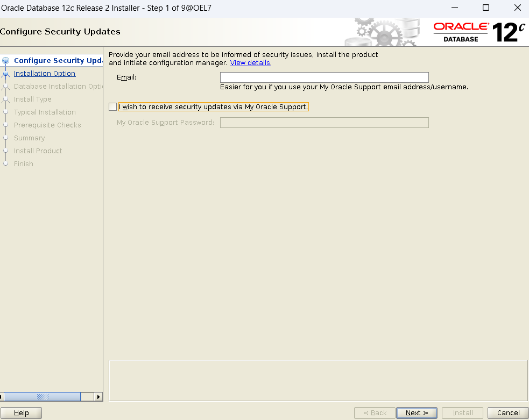Minimize the installer window
The width and height of the screenshot is (529, 420).
point(455,8)
